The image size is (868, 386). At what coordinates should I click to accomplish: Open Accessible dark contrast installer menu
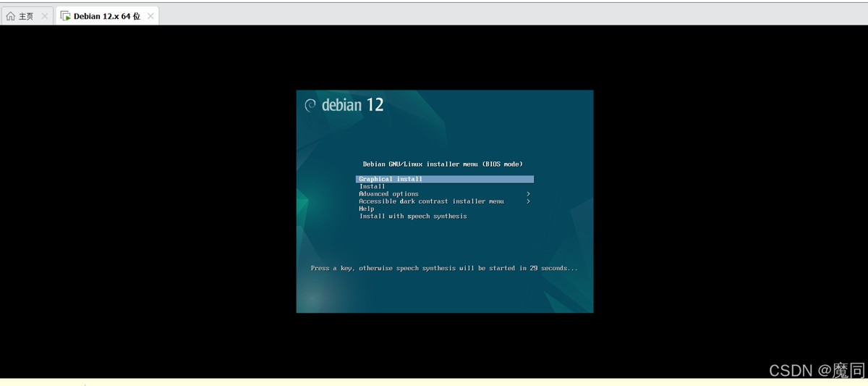pyautogui.click(x=432, y=201)
